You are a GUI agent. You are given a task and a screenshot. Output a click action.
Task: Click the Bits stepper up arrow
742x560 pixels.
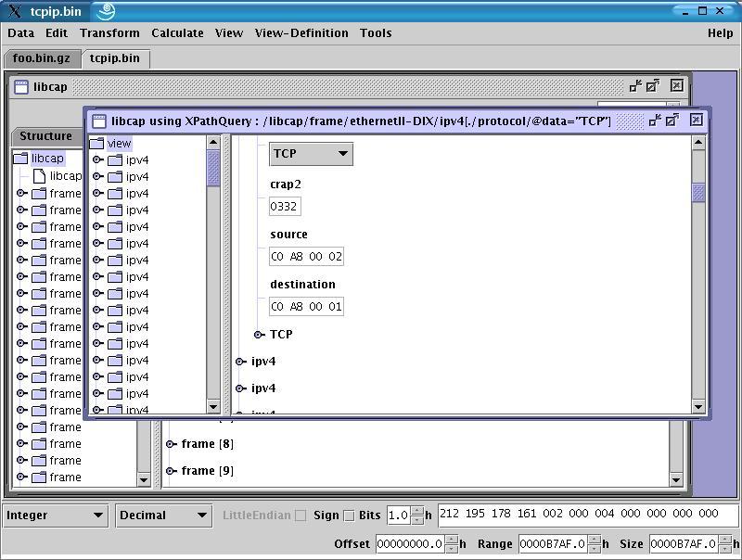[x=417, y=511]
